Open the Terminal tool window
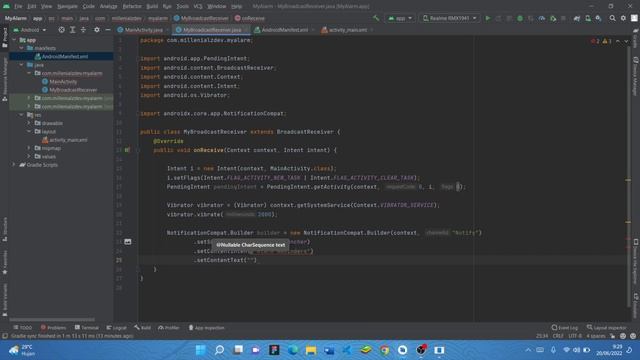Image resolution: width=640 pixels, height=360 pixels. 87,328
